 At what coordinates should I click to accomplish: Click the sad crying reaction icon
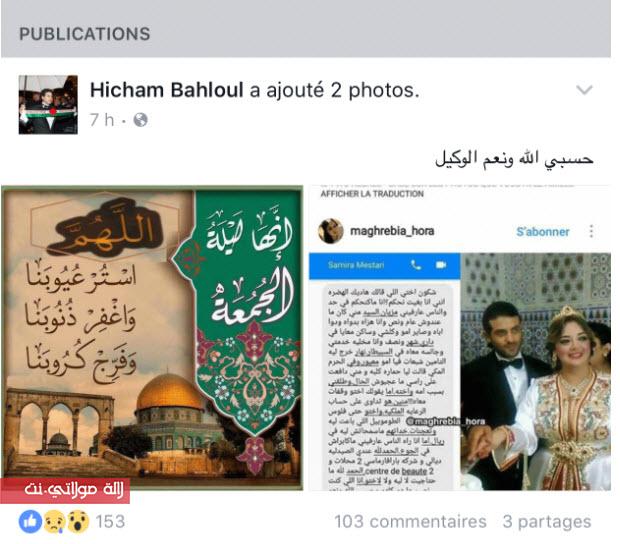pos(55,521)
